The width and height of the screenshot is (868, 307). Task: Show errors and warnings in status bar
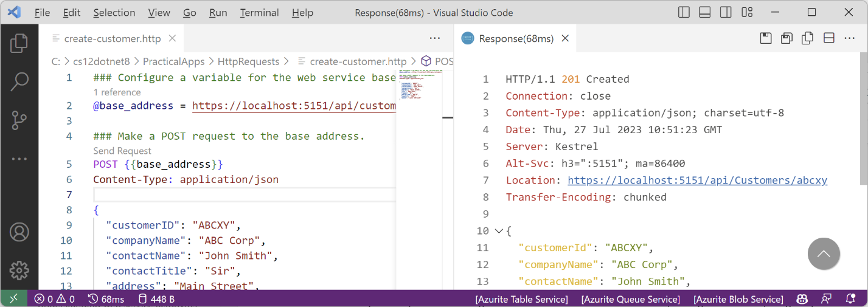click(x=55, y=299)
